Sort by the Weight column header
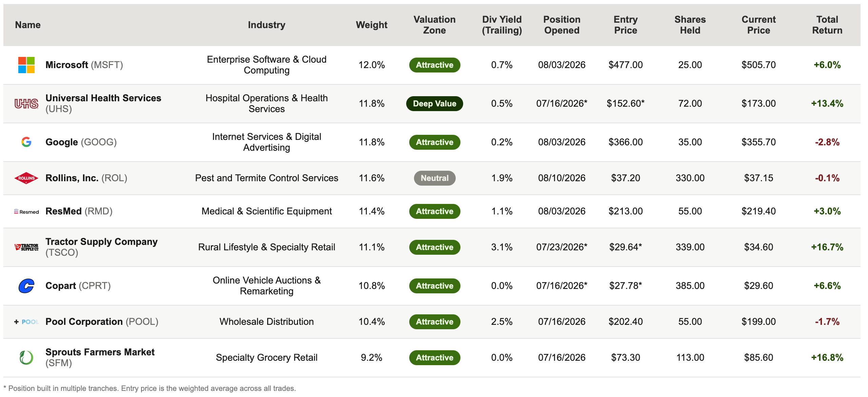This screenshot has height=397, width=868. click(372, 25)
